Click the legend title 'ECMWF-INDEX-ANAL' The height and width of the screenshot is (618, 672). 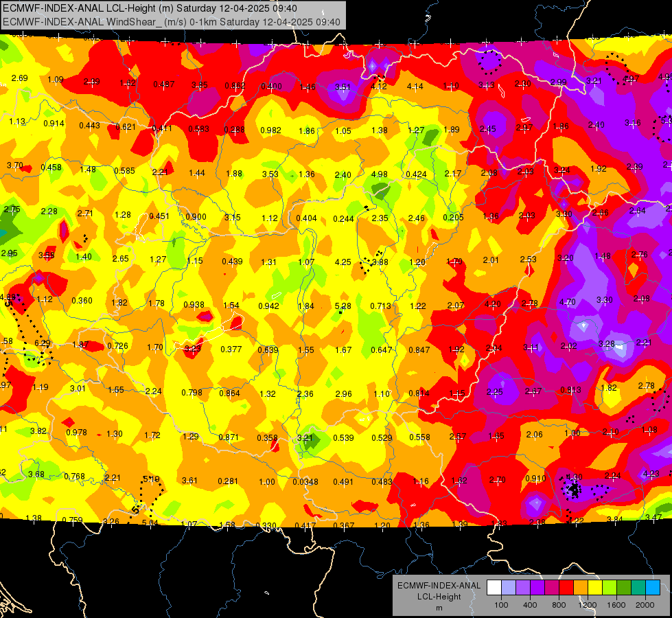coord(439,586)
